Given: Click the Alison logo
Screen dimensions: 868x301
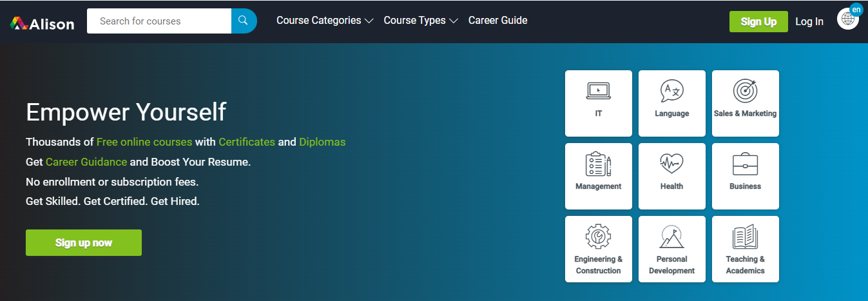Looking at the screenshot, I should (43, 23).
